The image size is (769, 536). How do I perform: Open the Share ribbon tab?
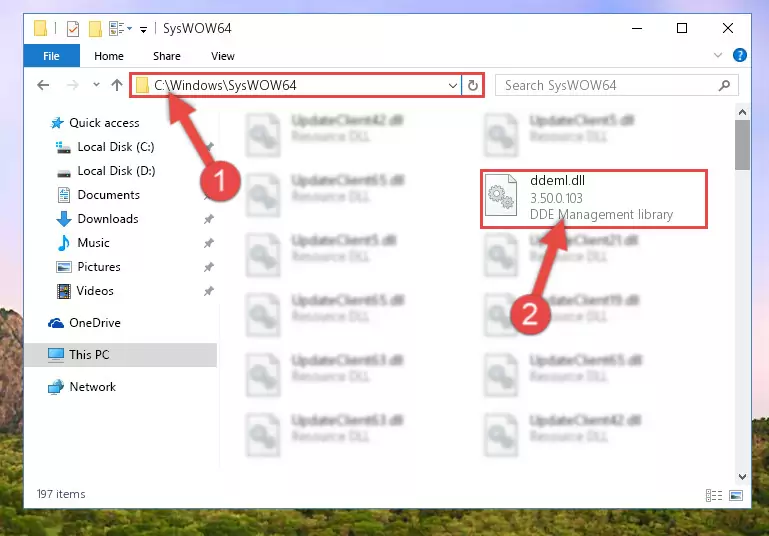pyautogui.click(x=167, y=56)
